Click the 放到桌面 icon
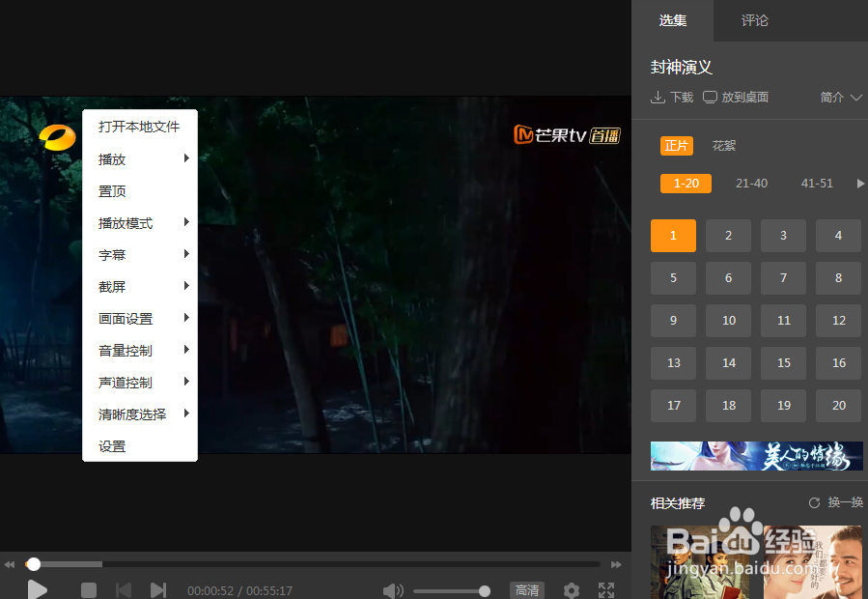This screenshot has width=868, height=599. click(710, 98)
